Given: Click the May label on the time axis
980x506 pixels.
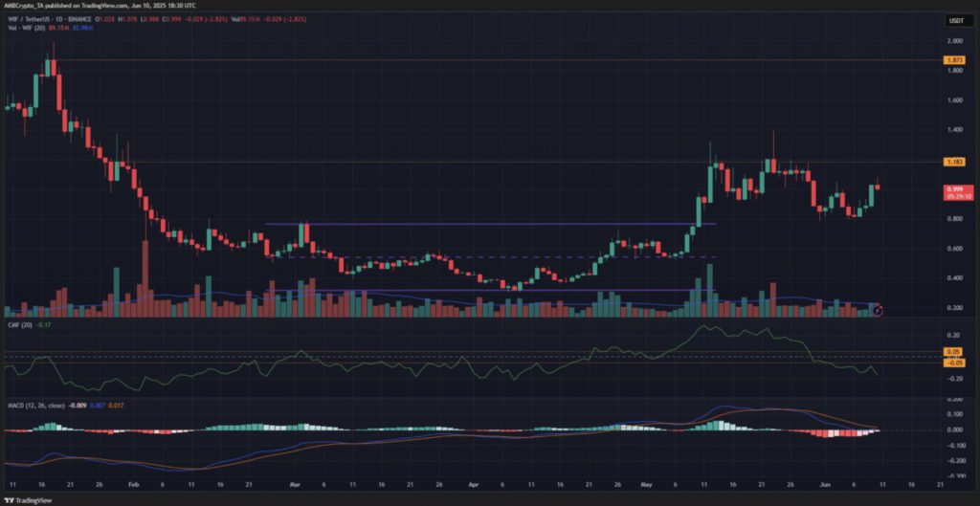Looking at the screenshot, I should (x=646, y=484).
